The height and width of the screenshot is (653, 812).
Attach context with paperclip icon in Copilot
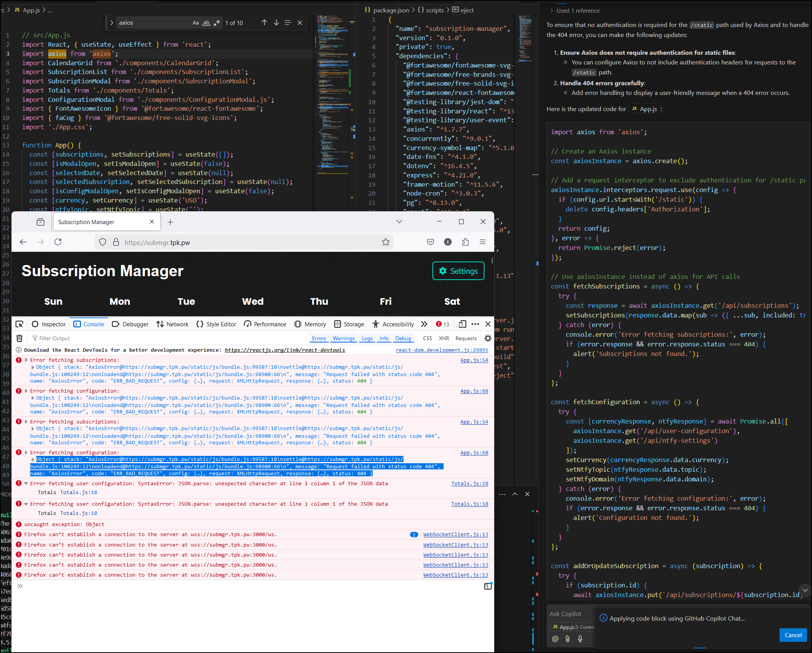[x=567, y=639]
